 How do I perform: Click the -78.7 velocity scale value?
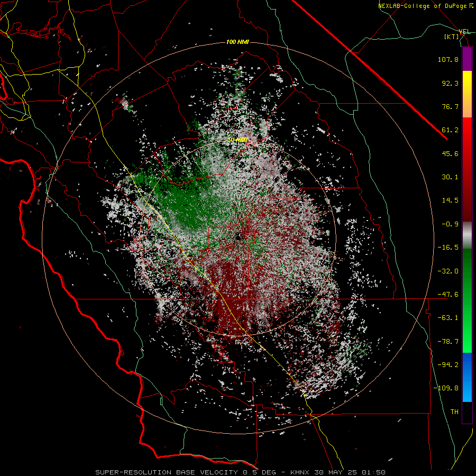pos(448,341)
